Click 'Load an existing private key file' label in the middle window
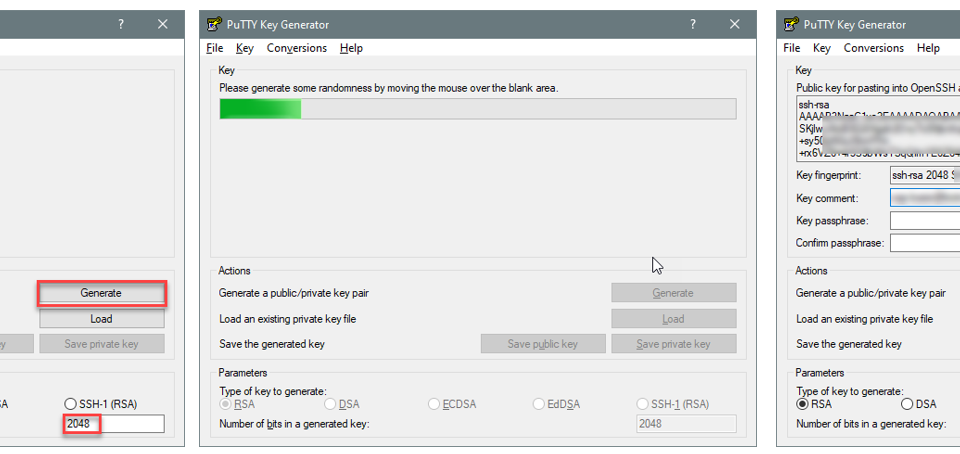960x454 pixels. 288,319
